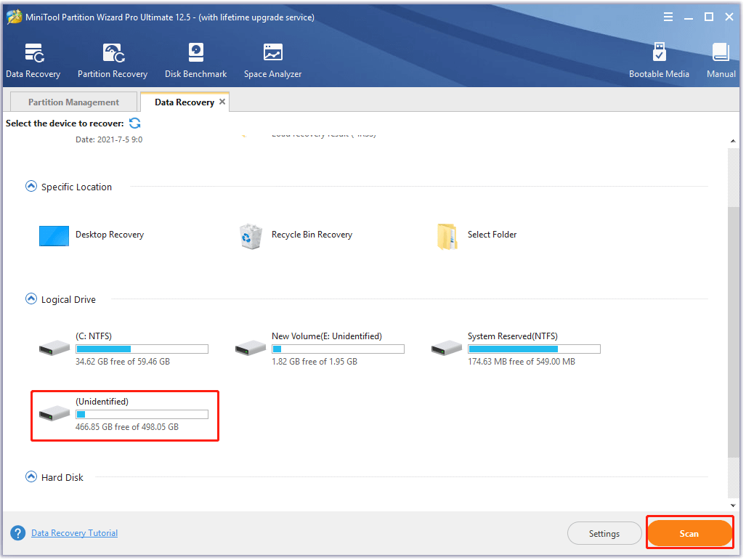This screenshot has height=560, width=746.
Task: Launch the Partition Recovery tool
Action: (113, 60)
